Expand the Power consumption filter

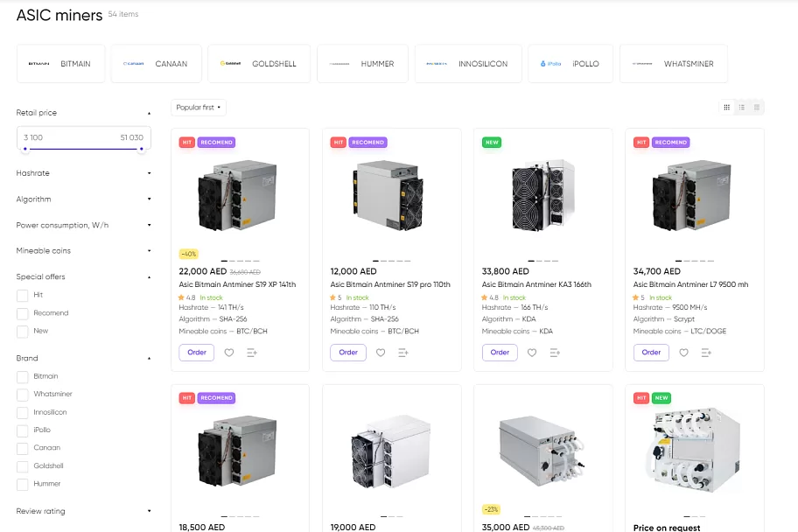(x=83, y=225)
